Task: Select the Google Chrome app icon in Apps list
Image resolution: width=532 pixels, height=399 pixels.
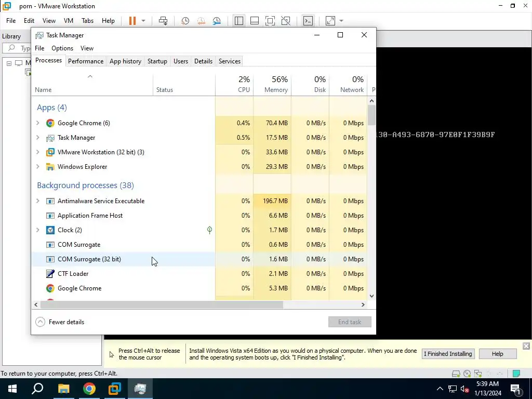Action: [50, 123]
